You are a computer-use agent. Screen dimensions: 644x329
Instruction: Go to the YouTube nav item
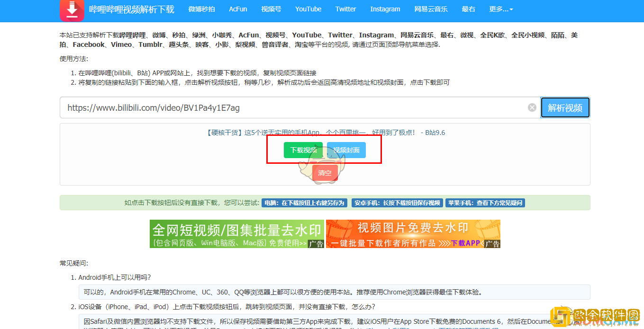(308, 9)
